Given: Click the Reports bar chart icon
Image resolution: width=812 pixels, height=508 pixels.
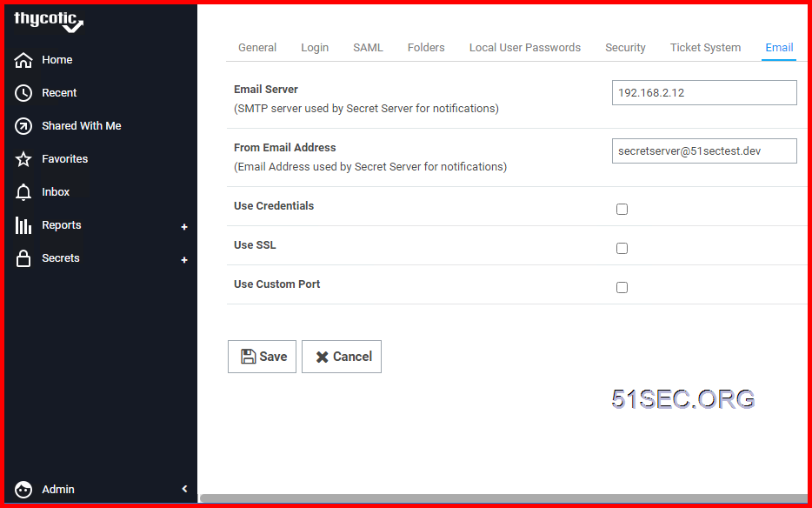Looking at the screenshot, I should (23, 225).
